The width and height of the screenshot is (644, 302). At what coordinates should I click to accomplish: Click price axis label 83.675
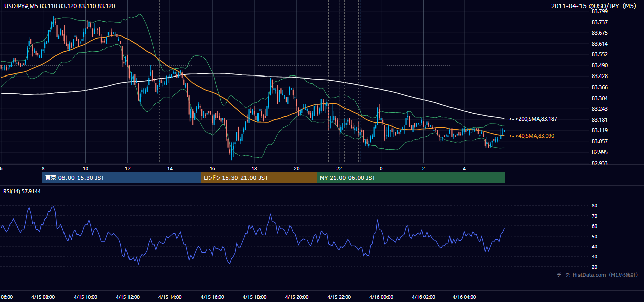[x=599, y=33]
